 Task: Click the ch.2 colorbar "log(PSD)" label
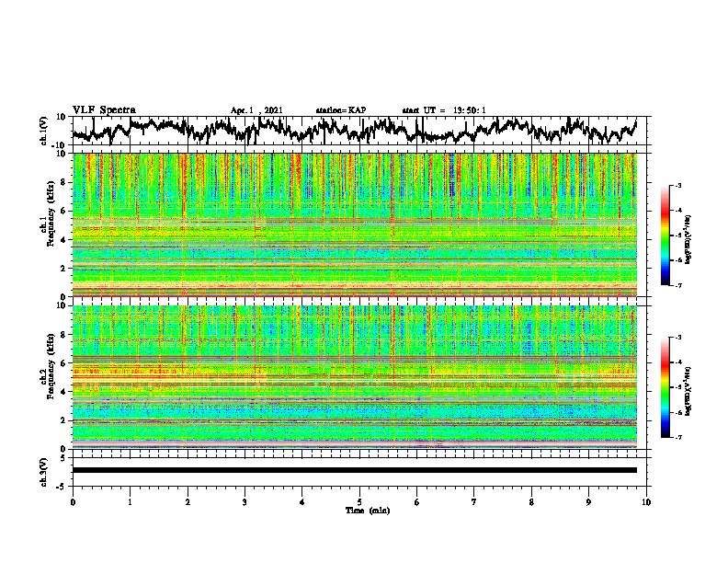688,391
